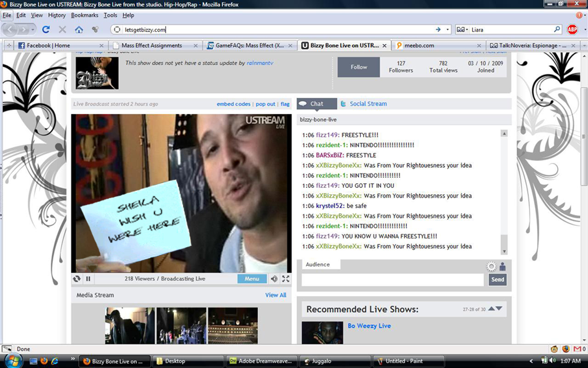This screenshot has height=368, width=588.
Task: Open the back-forward history dropdown arrow
Action: pyautogui.click(x=33, y=29)
